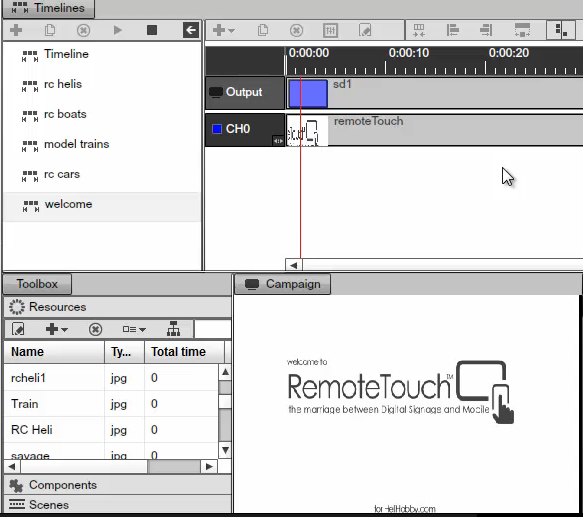This screenshot has height=517, width=583.
Task: Open the Campaign tab
Action: [x=283, y=284]
